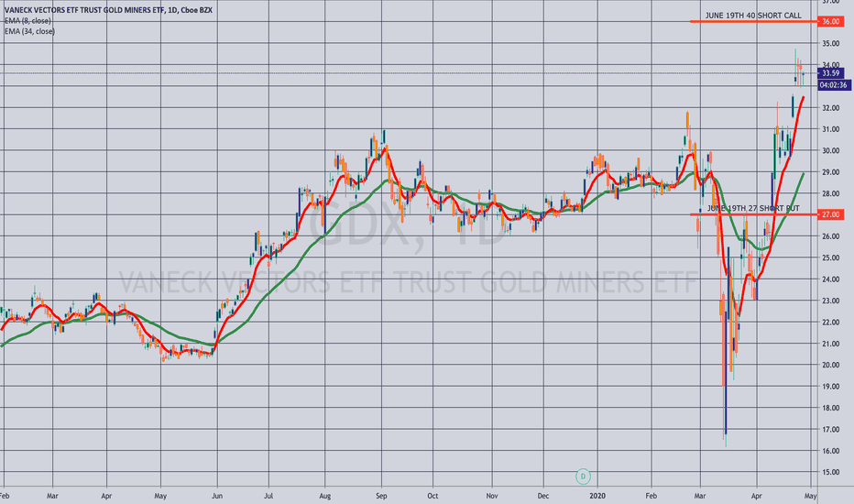Click the dividend 'D' marker icon
The height and width of the screenshot is (504, 854).
pyautogui.click(x=583, y=477)
